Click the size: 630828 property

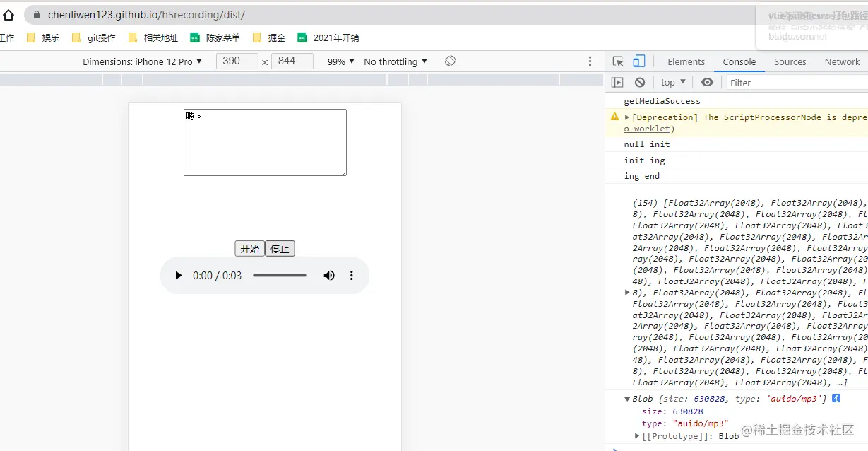tap(672, 411)
